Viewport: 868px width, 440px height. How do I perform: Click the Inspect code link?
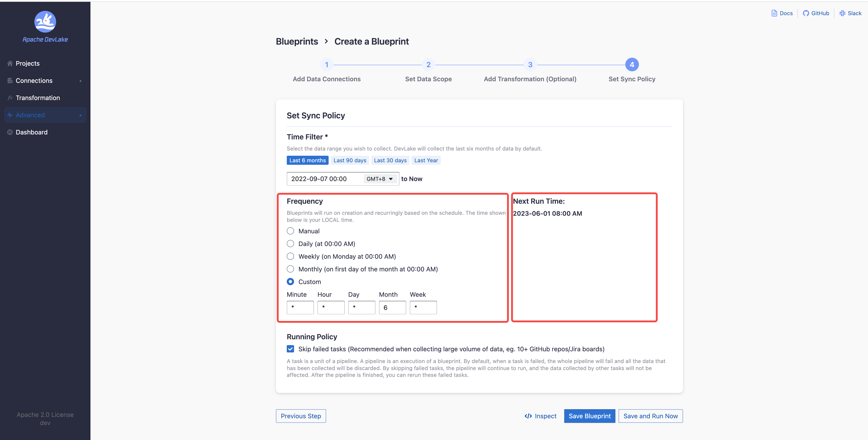pyautogui.click(x=541, y=416)
